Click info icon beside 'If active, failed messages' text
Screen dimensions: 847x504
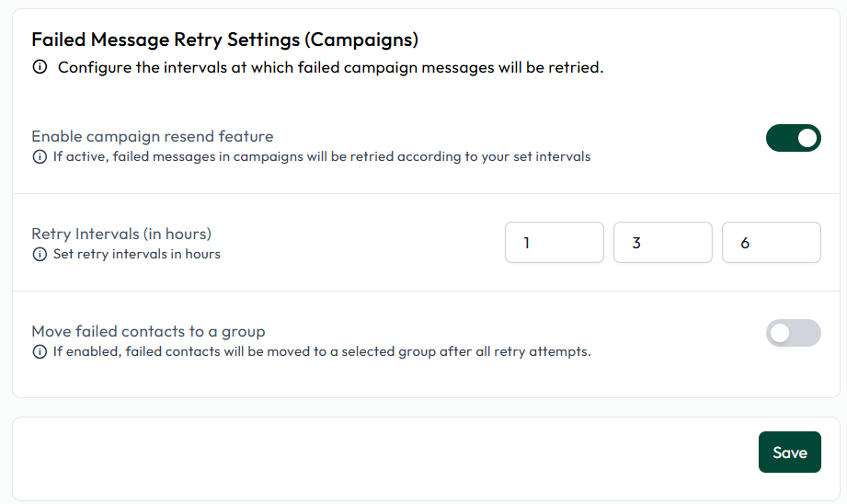[40, 156]
